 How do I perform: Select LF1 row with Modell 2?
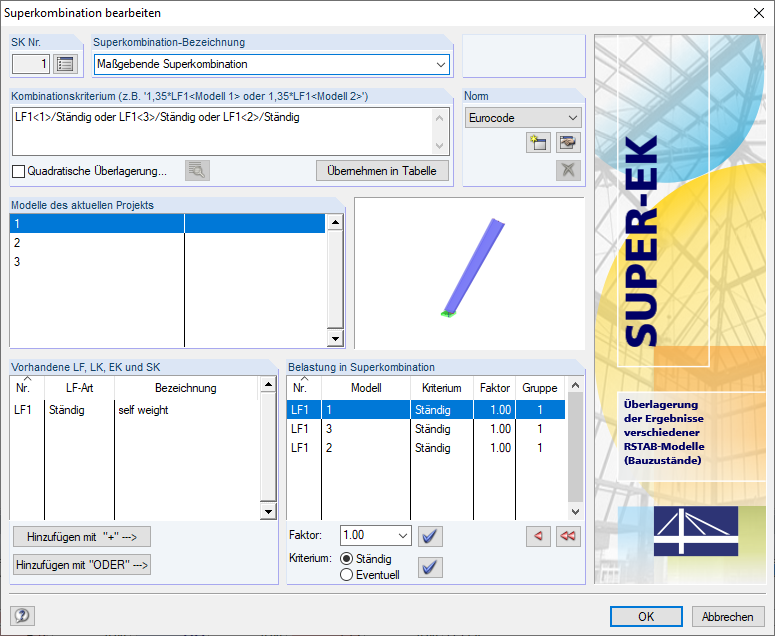coord(426,448)
